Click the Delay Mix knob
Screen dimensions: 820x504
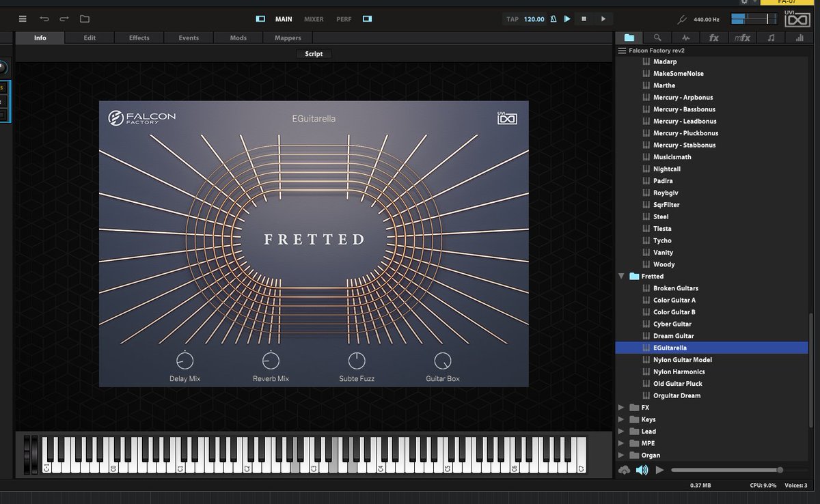click(185, 361)
